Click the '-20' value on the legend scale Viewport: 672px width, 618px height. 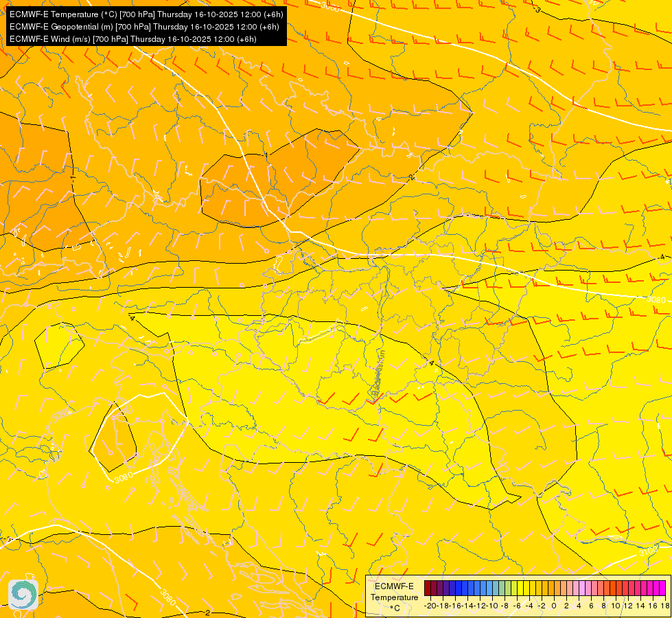pyautogui.click(x=430, y=606)
